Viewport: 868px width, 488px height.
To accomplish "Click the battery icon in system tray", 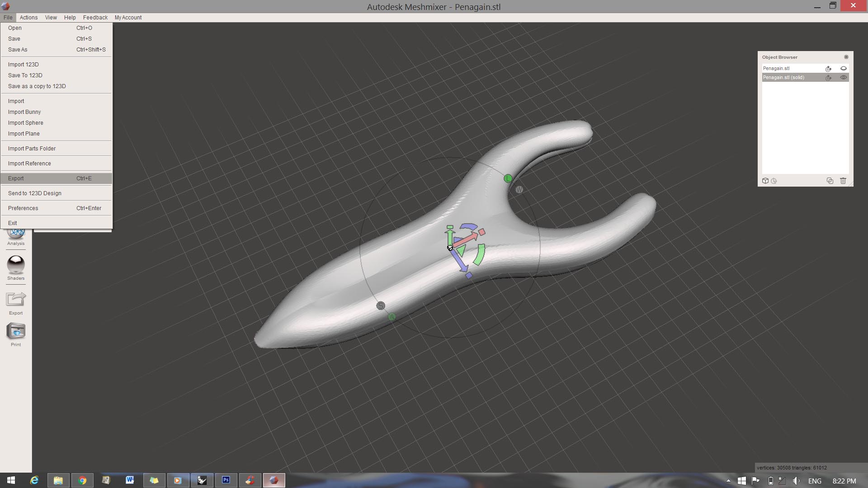I will click(x=770, y=481).
